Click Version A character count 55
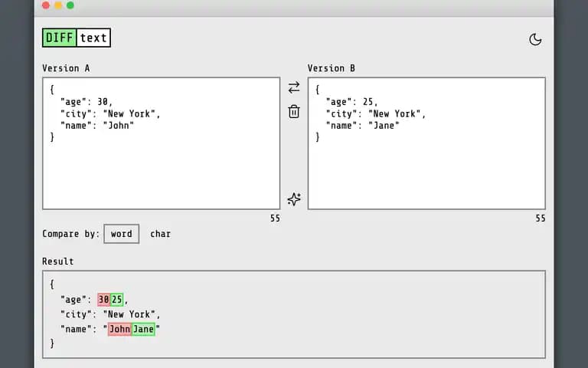This screenshot has height=368, width=588. tap(276, 219)
